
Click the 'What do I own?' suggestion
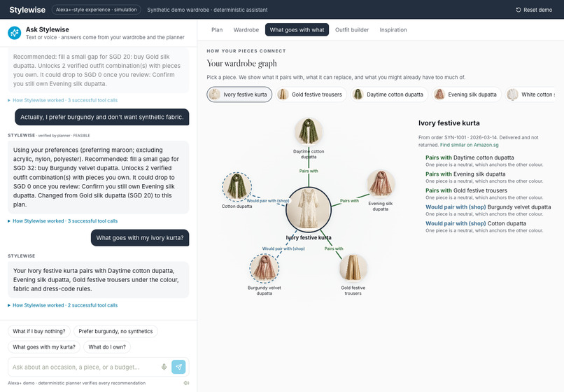[107, 347]
